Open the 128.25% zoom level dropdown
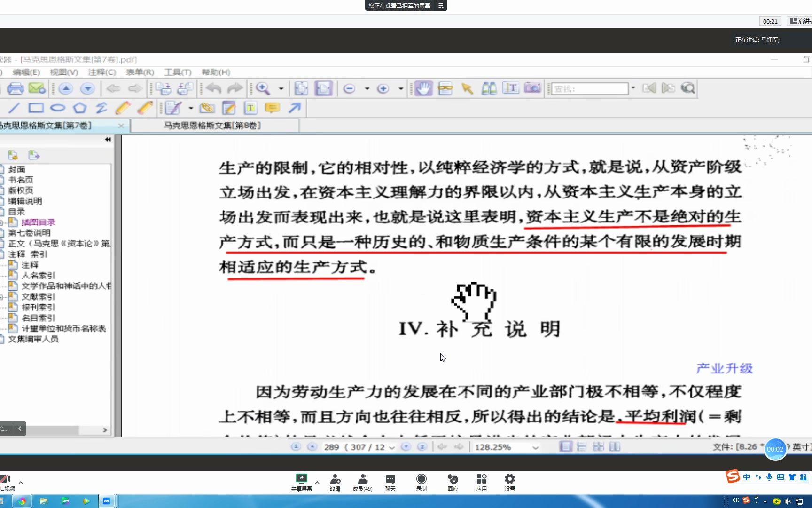The height and width of the screenshot is (508, 812). (x=535, y=447)
